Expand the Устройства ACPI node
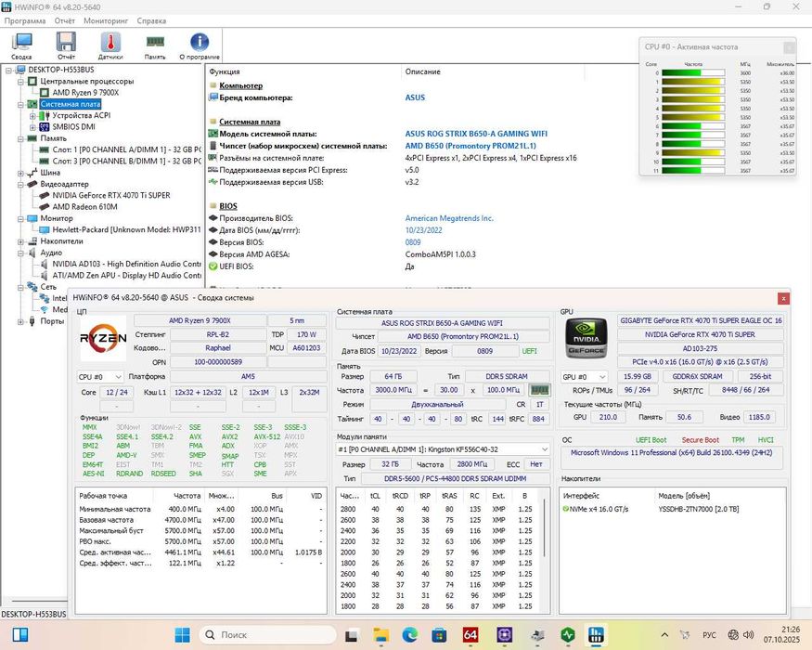 (x=32, y=115)
